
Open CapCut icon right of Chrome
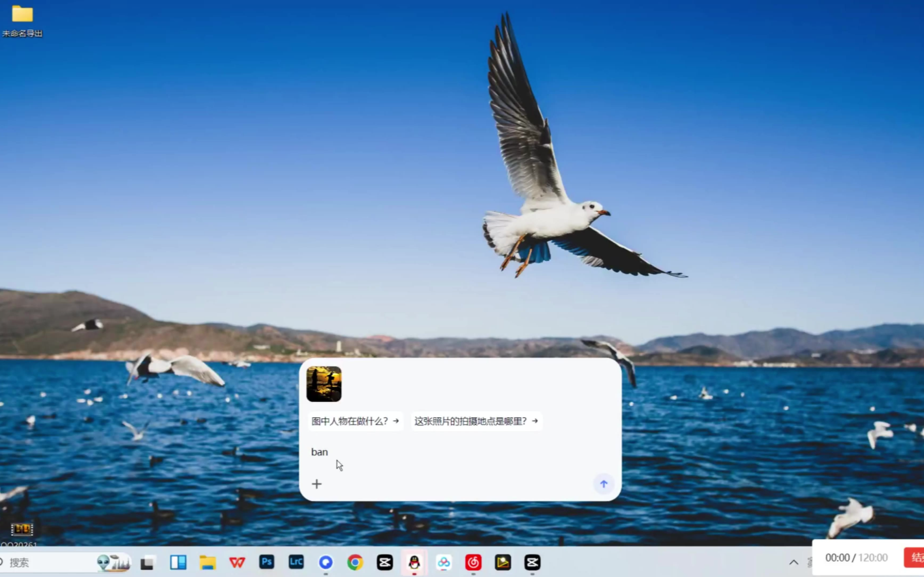coord(385,563)
